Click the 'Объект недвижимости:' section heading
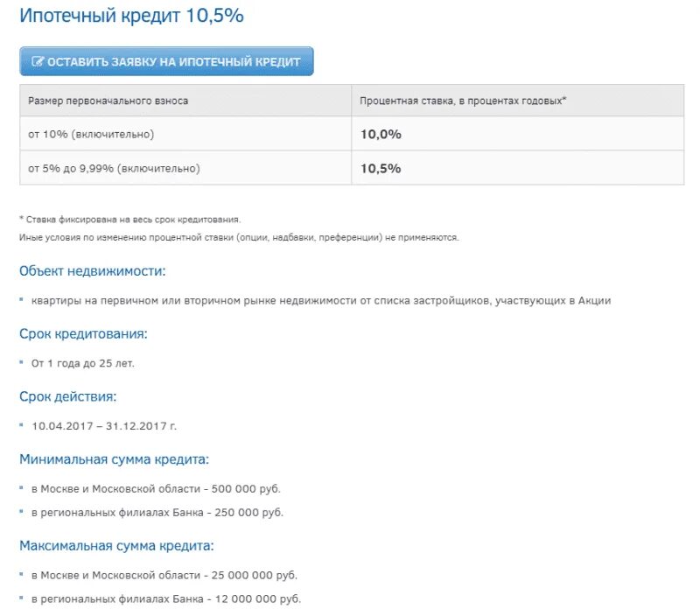 pos(93,271)
